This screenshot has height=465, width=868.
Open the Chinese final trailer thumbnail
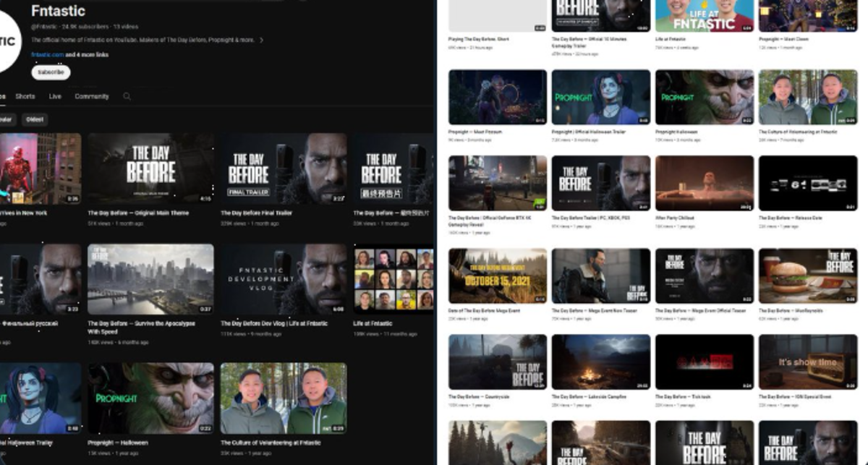(x=393, y=168)
